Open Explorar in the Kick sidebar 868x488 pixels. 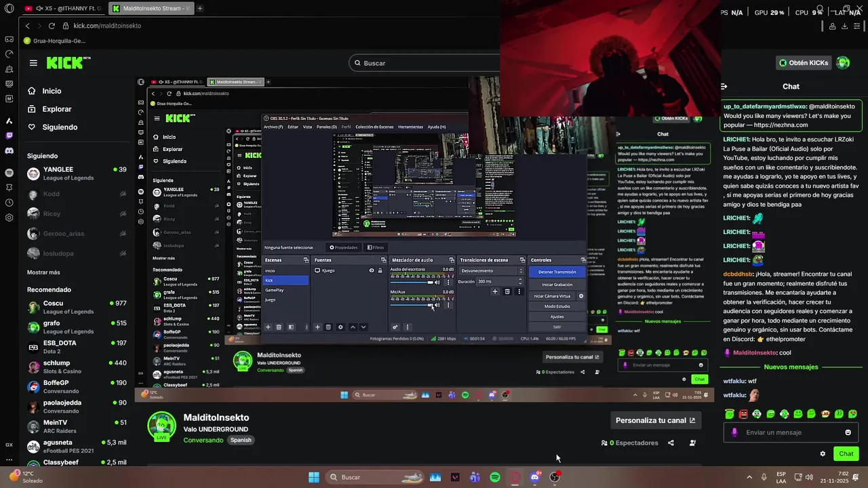click(57, 109)
